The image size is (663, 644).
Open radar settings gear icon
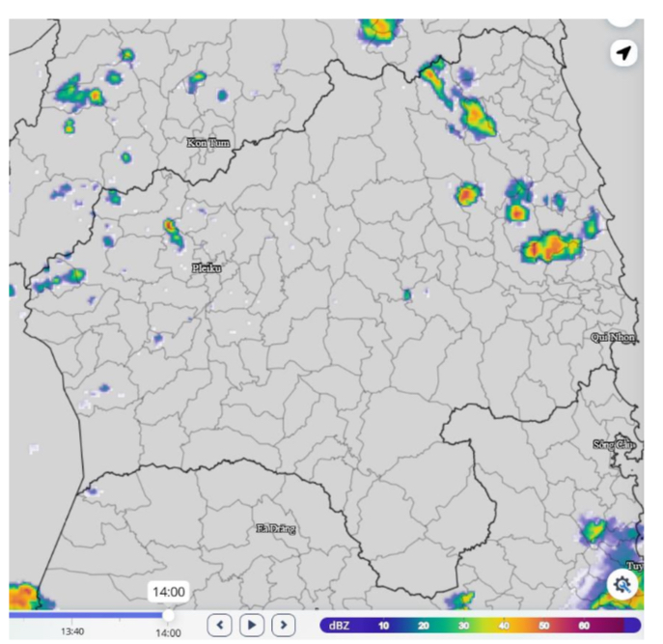[622, 584]
